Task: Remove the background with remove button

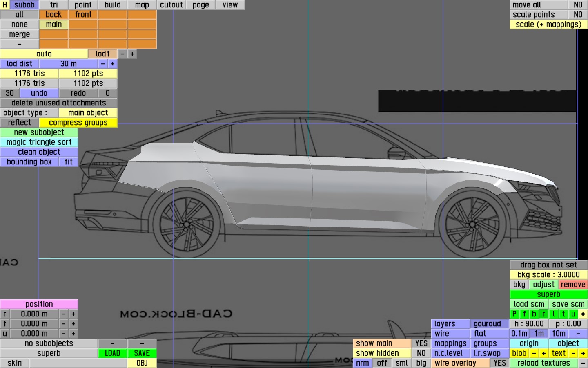Action: 573,285
